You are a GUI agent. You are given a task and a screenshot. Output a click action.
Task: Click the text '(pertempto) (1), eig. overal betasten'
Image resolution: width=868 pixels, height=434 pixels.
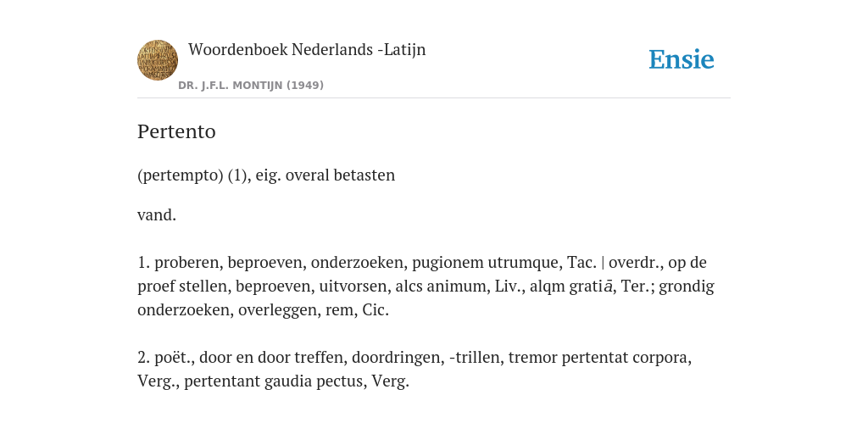click(x=266, y=175)
